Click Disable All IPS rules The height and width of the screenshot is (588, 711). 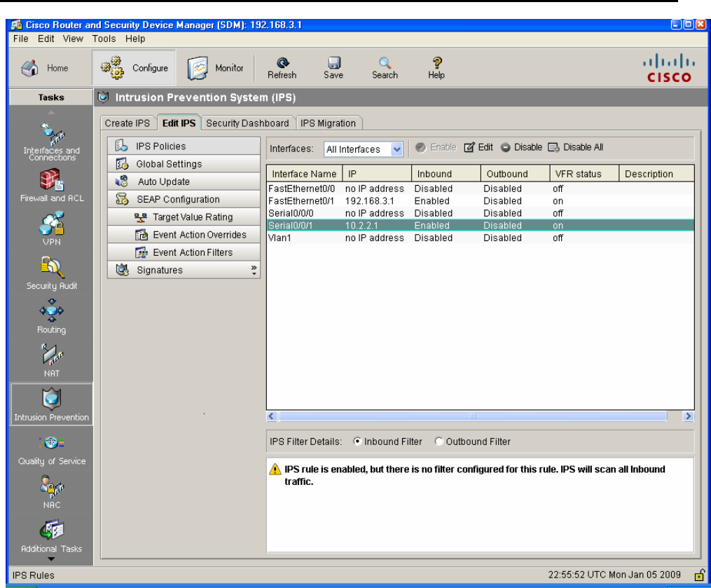(576, 147)
